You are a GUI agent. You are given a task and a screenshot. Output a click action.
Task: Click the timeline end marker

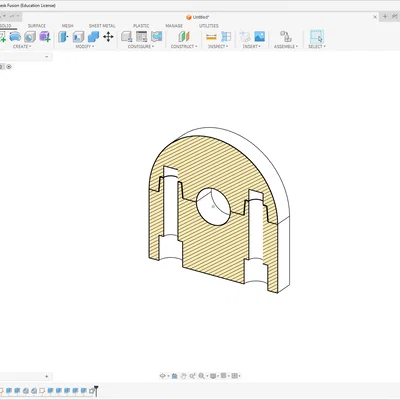(96, 390)
